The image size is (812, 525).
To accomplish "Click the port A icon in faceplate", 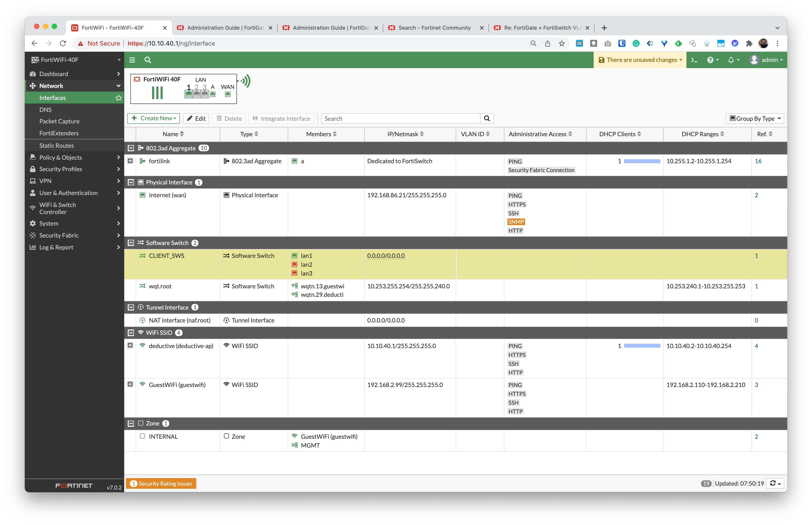I will (x=213, y=94).
